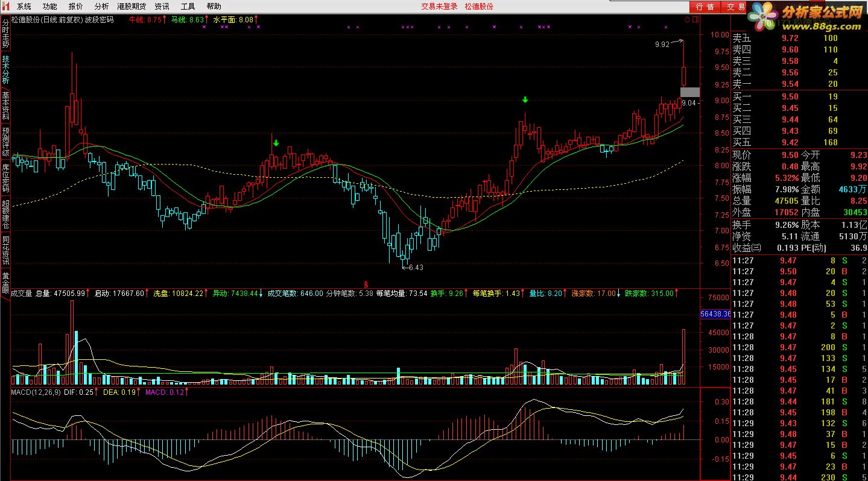Click the DIF: 0.25 value

click(x=80, y=392)
